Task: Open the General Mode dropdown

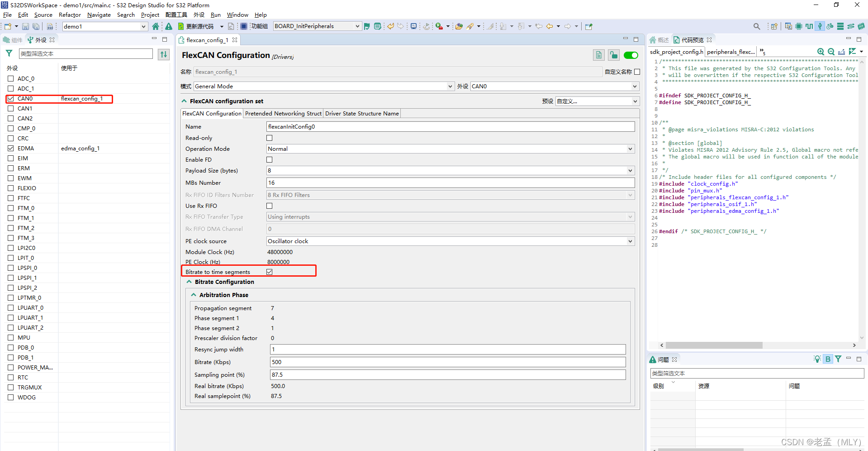Action: coord(324,86)
